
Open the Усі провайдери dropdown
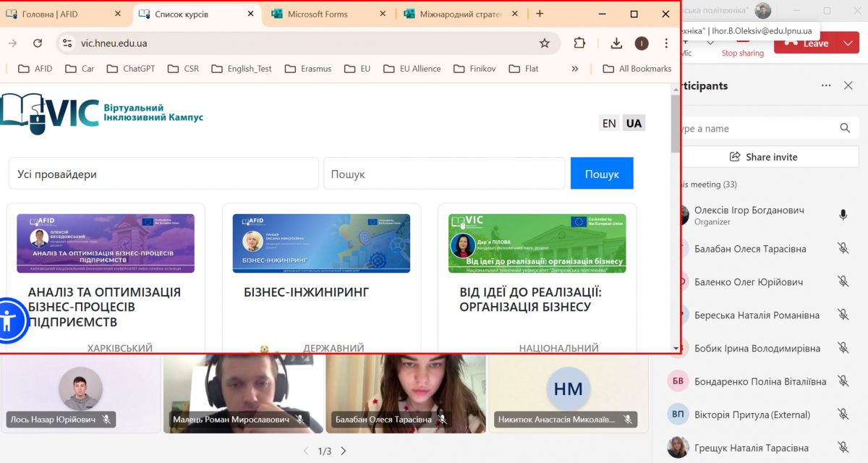coord(163,173)
